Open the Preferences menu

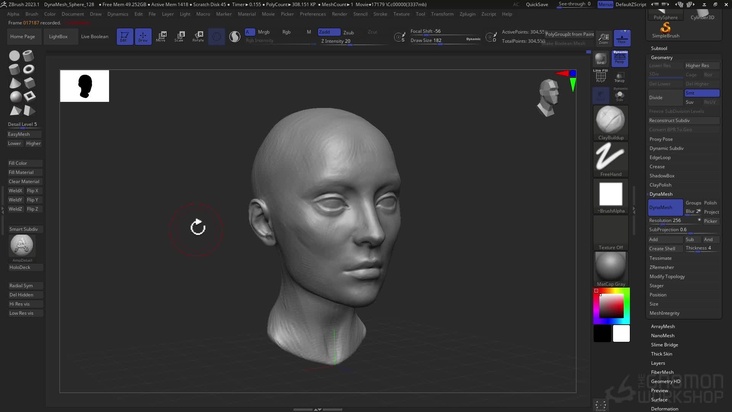pyautogui.click(x=312, y=14)
